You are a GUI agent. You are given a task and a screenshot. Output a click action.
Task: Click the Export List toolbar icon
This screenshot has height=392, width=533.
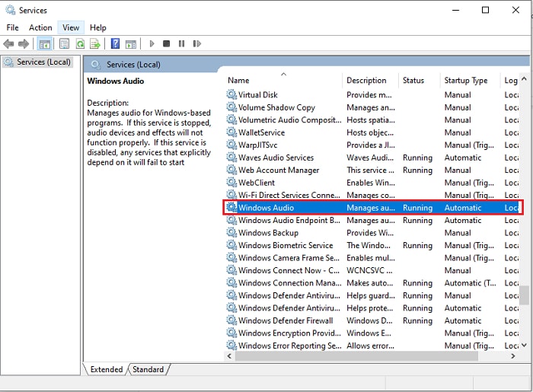pos(95,44)
